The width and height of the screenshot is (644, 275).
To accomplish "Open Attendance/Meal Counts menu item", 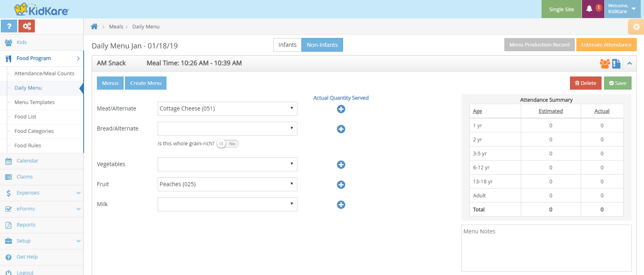I will (44, 74).
